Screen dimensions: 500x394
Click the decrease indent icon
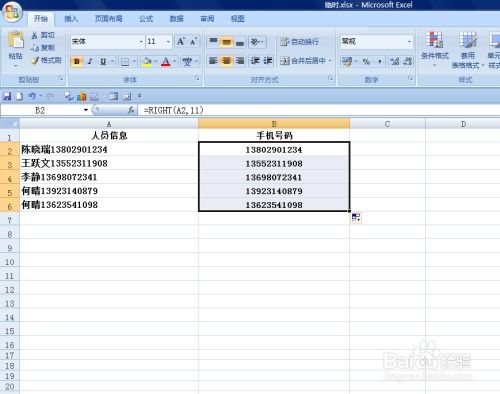click(x=255, y=61)
